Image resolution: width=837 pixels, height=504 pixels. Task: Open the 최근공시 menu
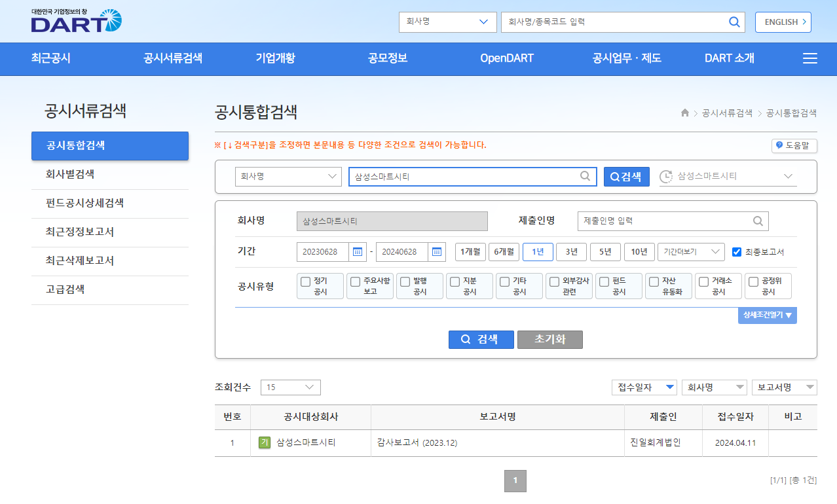(50, 58)
